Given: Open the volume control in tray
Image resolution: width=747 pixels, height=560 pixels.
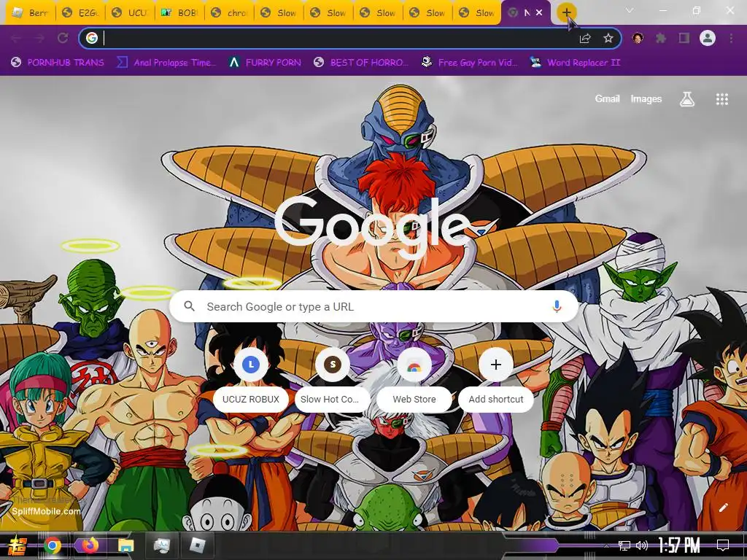Looking at the screenshot, I should pos(642,545).
